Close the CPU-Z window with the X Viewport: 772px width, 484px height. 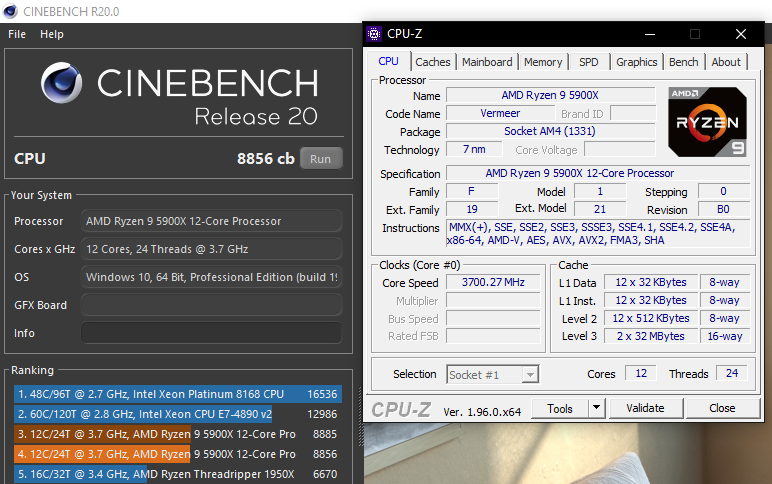740,34
